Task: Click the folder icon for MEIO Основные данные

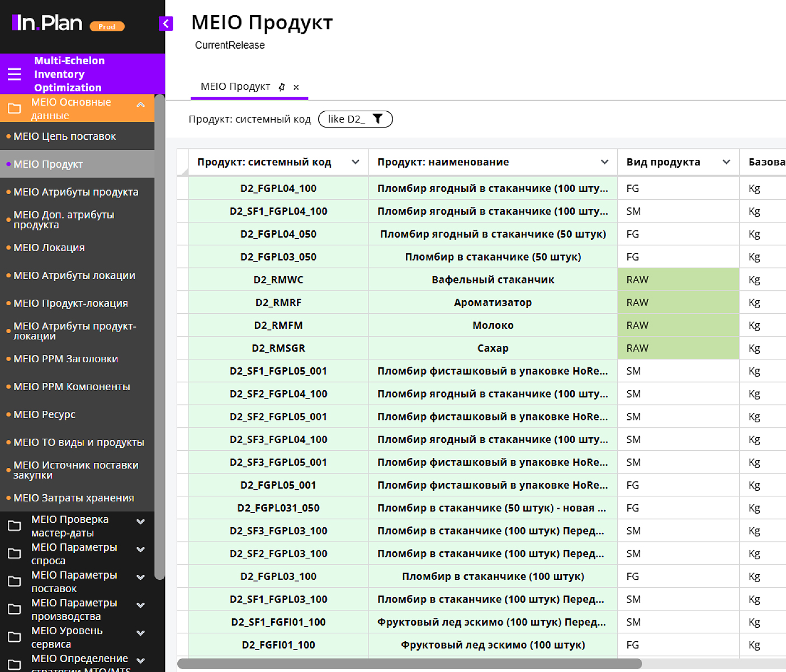Action: pos(15,108)
